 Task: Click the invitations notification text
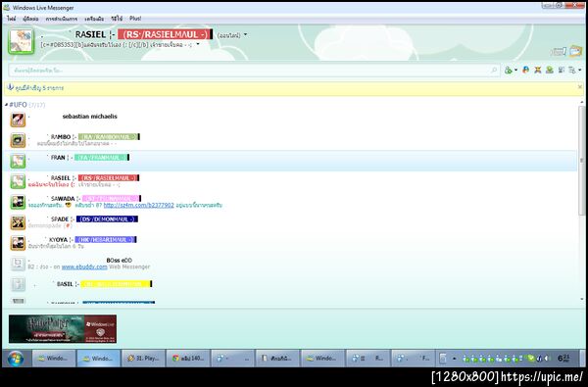[39, 88]
